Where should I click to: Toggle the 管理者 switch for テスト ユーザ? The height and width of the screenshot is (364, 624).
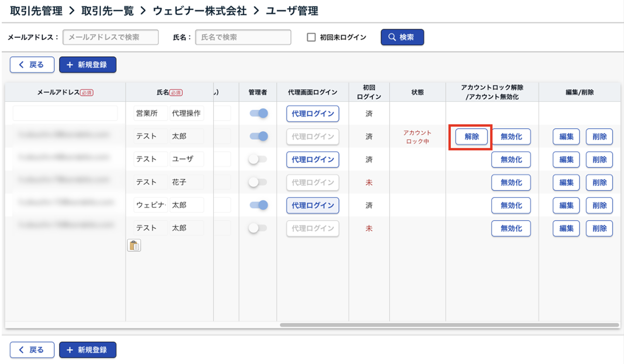[258, 159]
